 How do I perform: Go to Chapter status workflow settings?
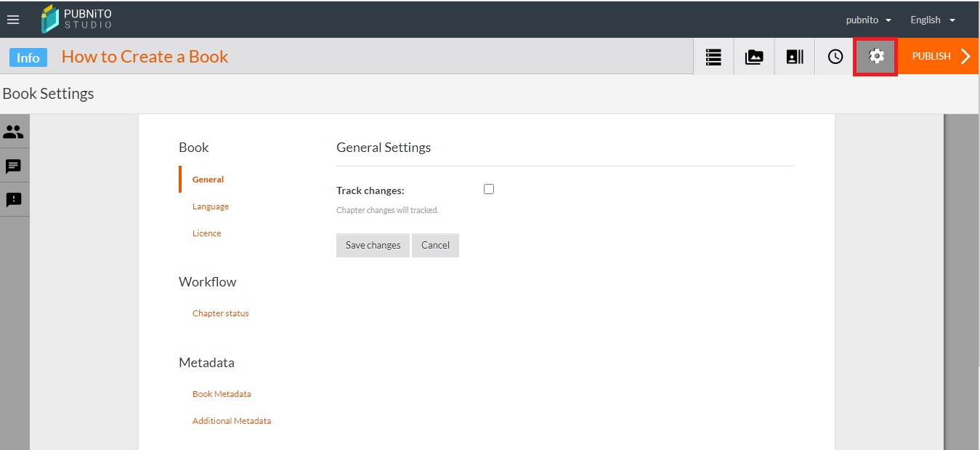[221, 313]
